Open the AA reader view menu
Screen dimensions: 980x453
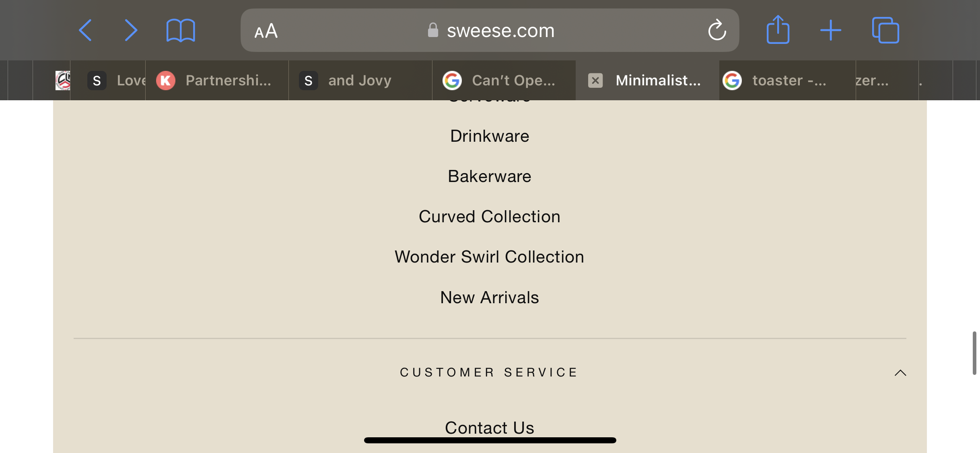coord(266,31)
